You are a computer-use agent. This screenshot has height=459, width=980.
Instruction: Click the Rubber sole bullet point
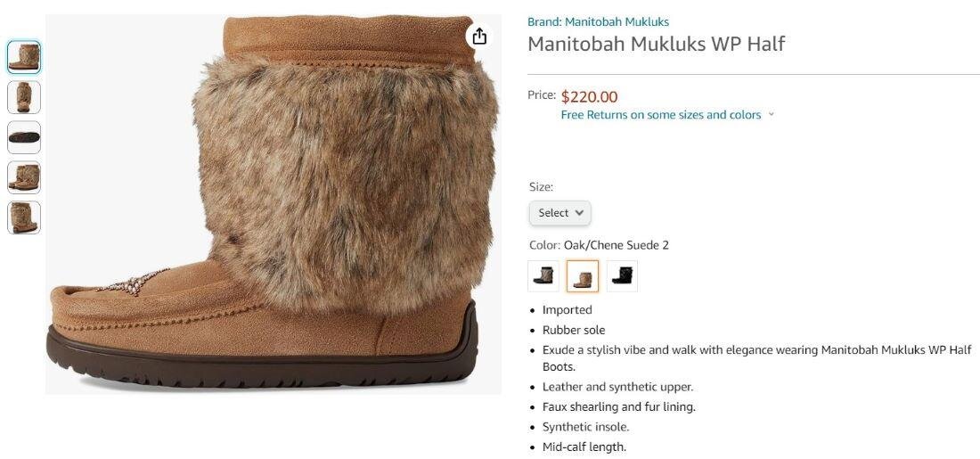click(574, 330)
